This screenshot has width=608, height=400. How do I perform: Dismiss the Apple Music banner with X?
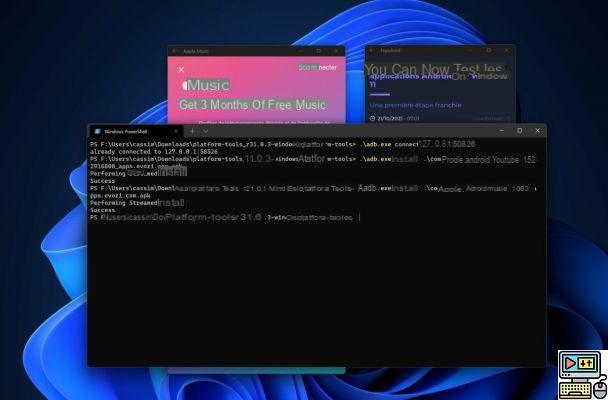coord(181,70)
